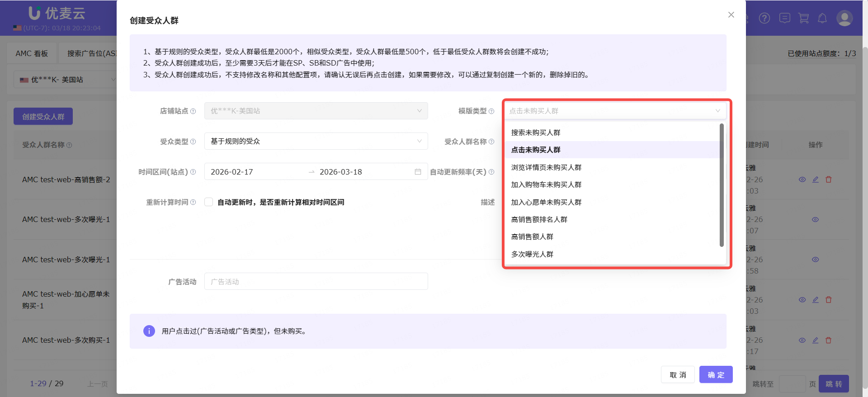Open the 优***K- 美国站 store selector in background

[65, 80]
